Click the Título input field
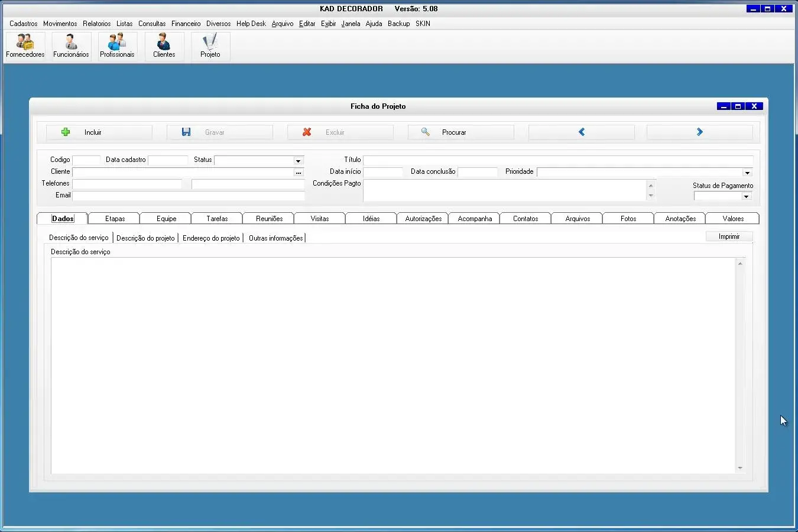798x532 pixels. click(557, 160)
